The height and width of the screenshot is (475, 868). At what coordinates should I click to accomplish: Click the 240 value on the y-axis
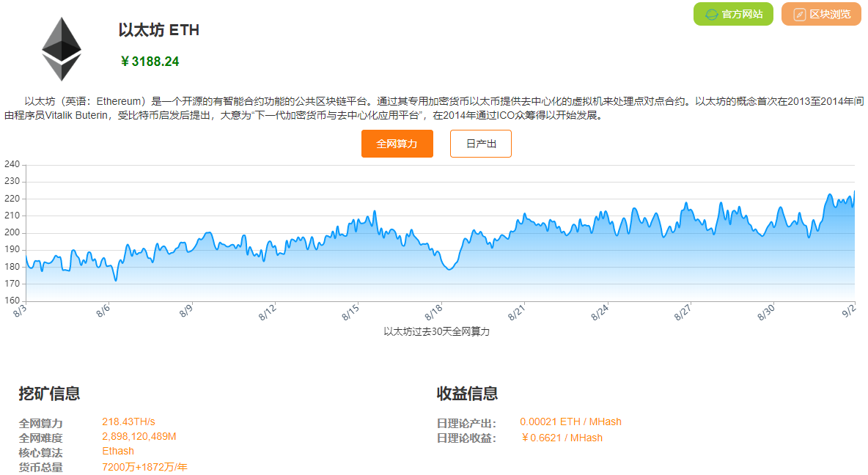[x=12, y=164]
